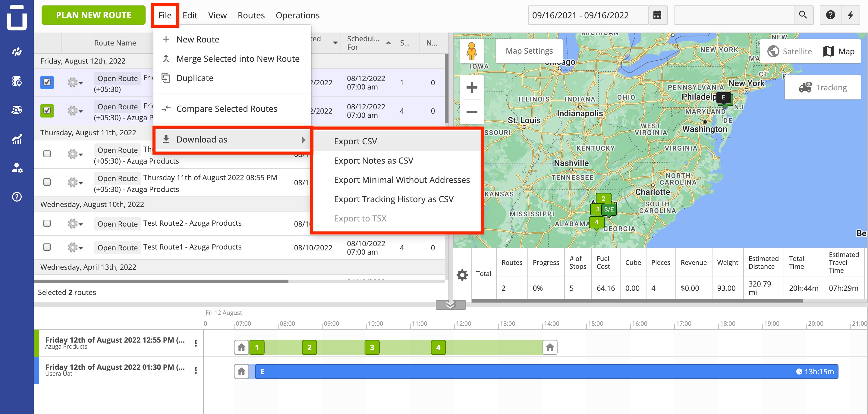Click the end home icon on green route timeline
The image size is (868, 414).
tap(550, 347)
